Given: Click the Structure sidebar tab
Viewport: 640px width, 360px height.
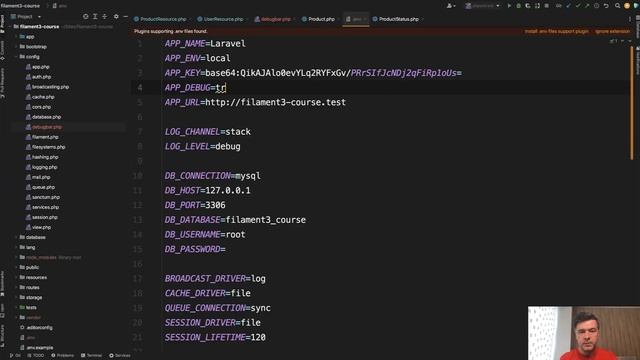Looking at the screenshot, I should [x=2, y=336].
